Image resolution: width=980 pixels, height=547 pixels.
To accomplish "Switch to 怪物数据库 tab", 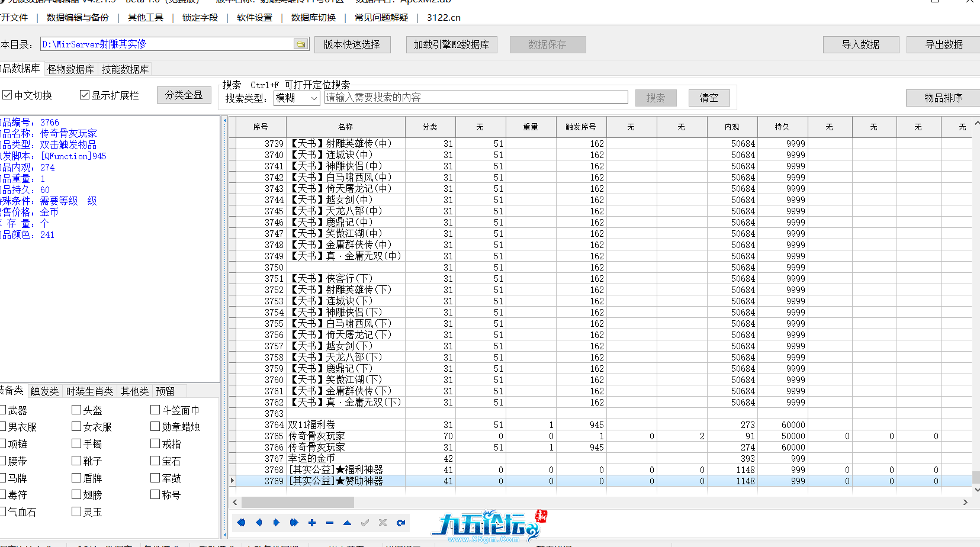I will [x=70, y=69].
